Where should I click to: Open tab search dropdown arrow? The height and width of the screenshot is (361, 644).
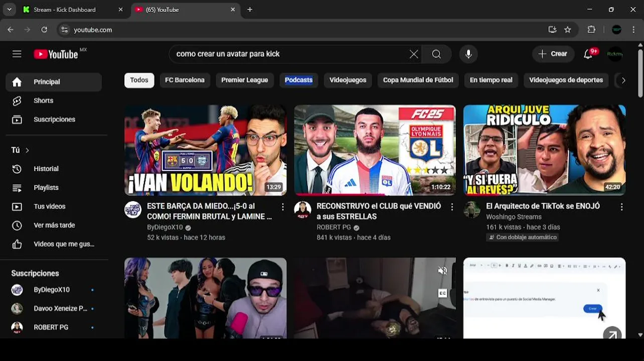pos(9,10)
